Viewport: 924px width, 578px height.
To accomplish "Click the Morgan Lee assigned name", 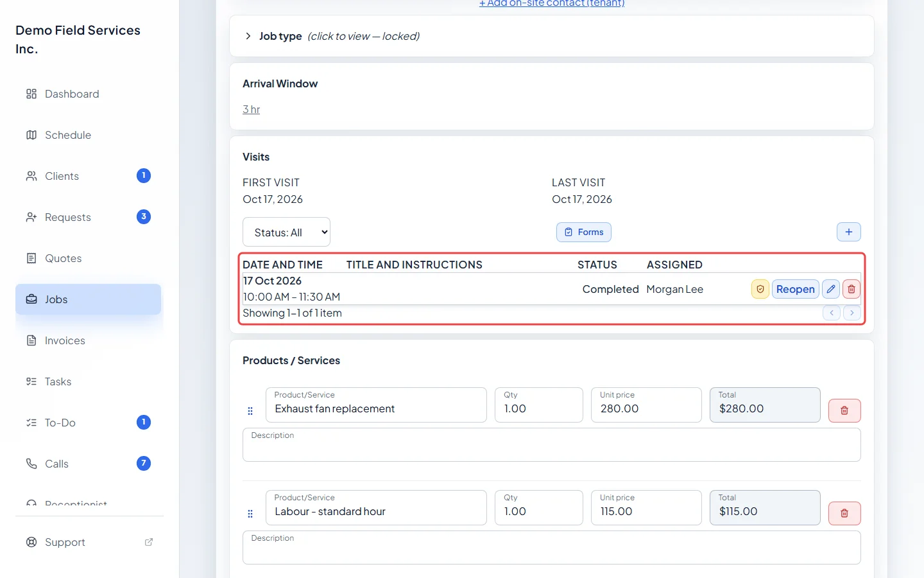I will (x=674, y=289).
